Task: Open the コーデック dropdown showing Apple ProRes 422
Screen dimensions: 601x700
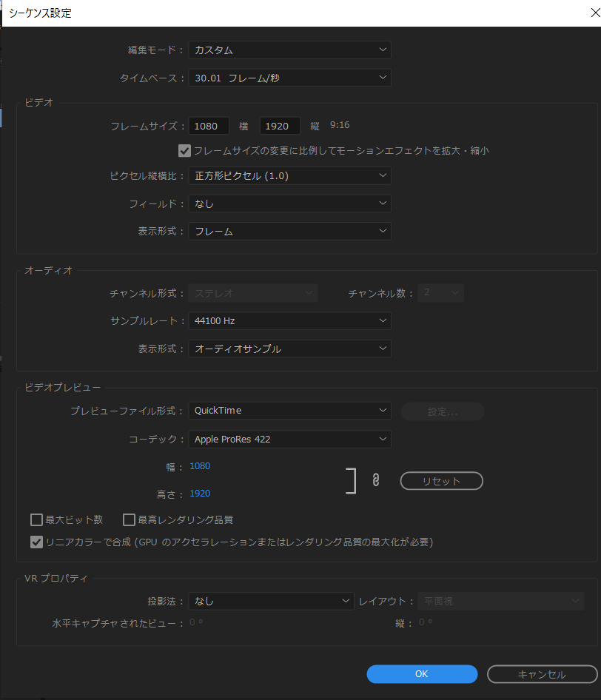Action: (289, 439)
